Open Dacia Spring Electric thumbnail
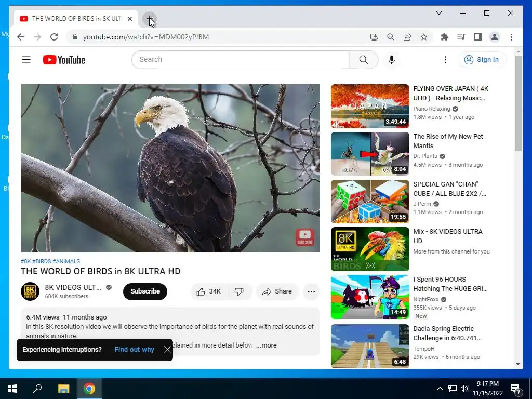 370,346
